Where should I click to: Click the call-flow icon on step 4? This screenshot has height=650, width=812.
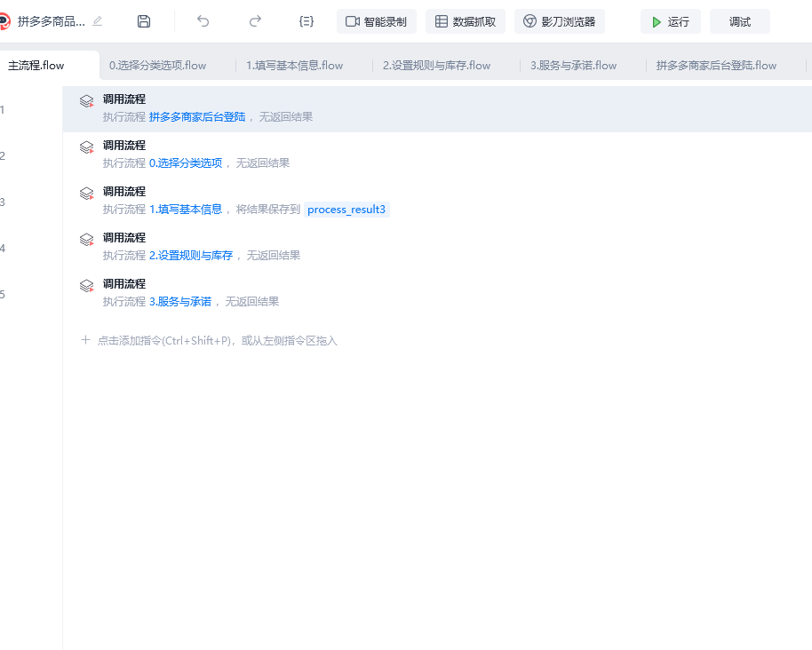pyautogui.click(x=86, y=239)
